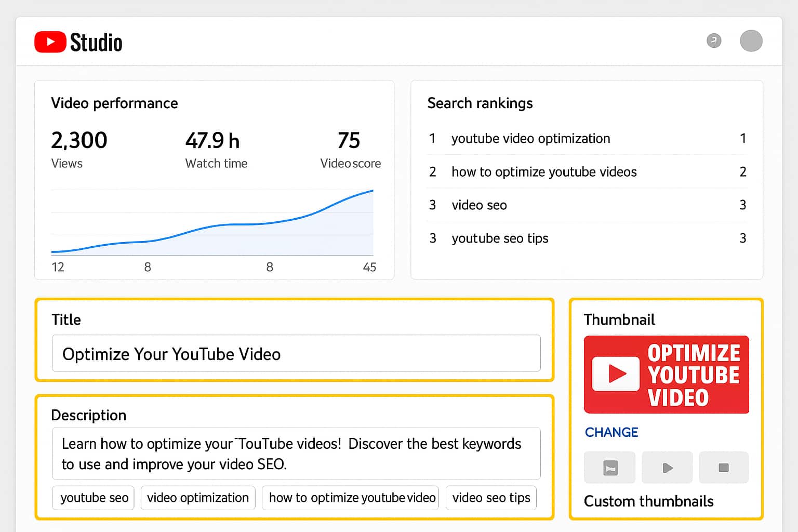Select the 'video seo tips' tag
798x532 pixels.
(491, 498)
